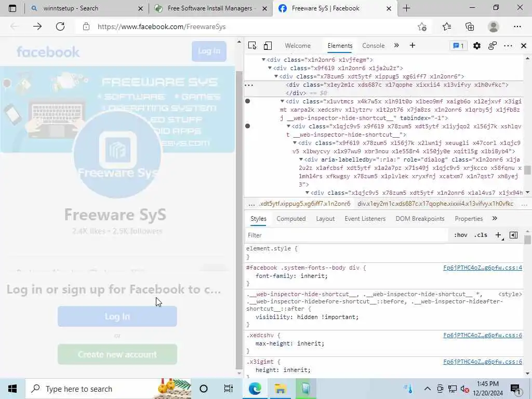Toggle the .cls element classes button
Screen dimensions: 532x399
(481, 235)
